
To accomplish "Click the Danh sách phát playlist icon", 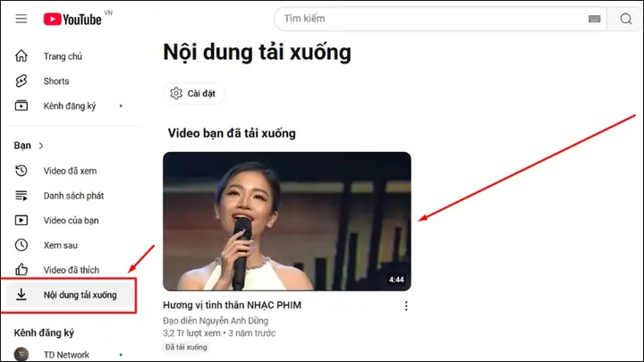I will [21, 196].
